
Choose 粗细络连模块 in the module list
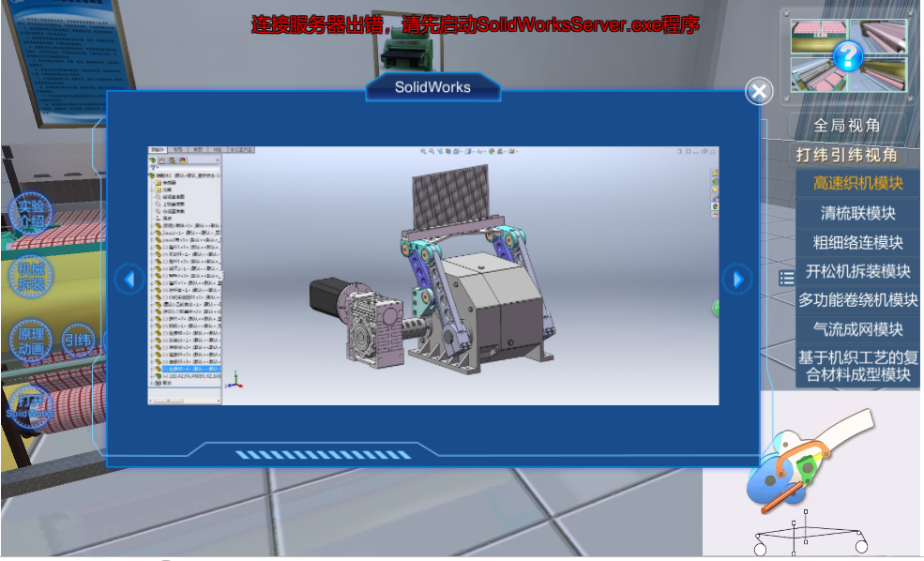tap(857, 242)
